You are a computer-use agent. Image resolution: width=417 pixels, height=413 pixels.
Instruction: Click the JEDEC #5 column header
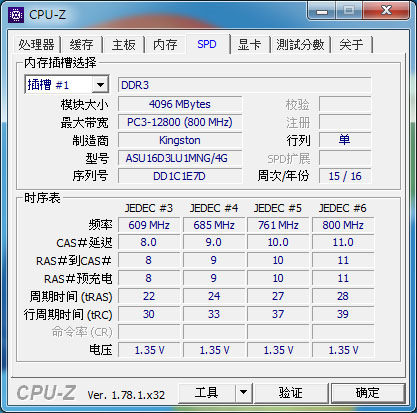point(278,208)
